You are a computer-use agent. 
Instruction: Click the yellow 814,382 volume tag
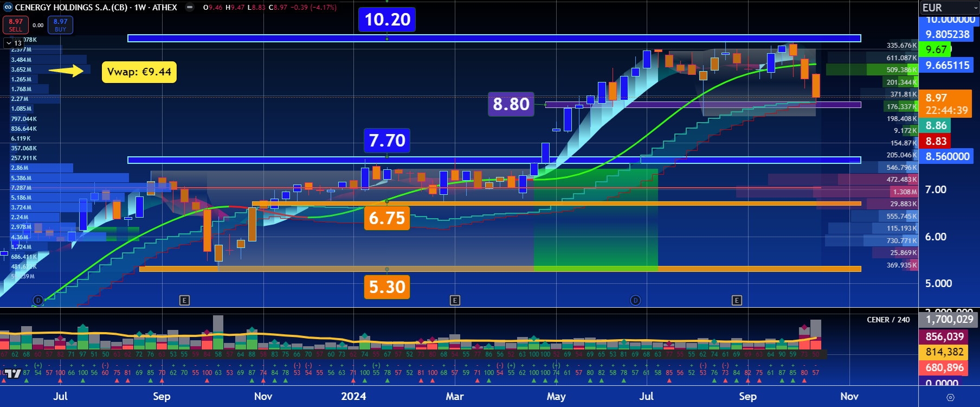[944, 352]
